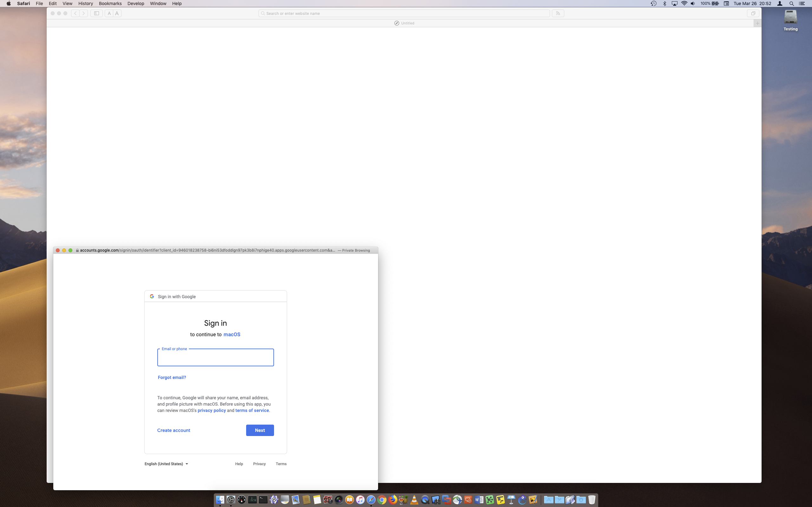Image resolution: width=812 pixels, height=507 pixels.
Task: Open the Bookmarks menu
Action: point(110,4)
